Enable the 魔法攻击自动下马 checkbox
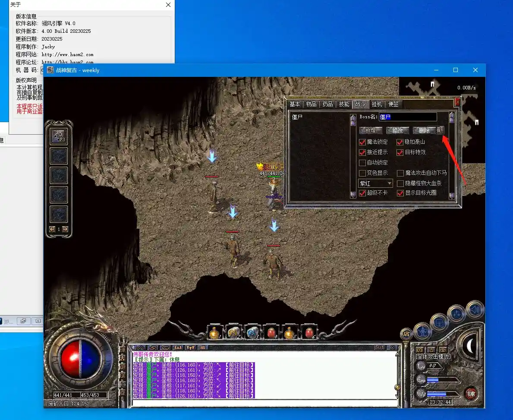 pos(400,173)
